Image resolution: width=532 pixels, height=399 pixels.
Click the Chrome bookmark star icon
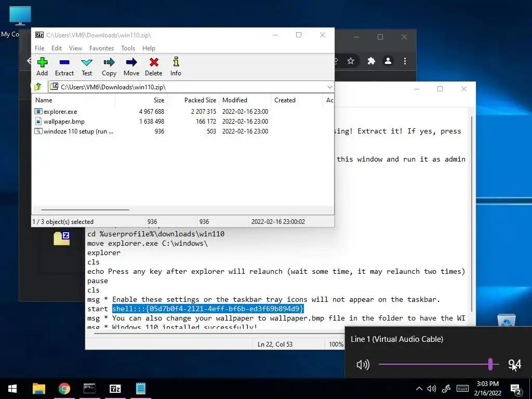point(351,61)
